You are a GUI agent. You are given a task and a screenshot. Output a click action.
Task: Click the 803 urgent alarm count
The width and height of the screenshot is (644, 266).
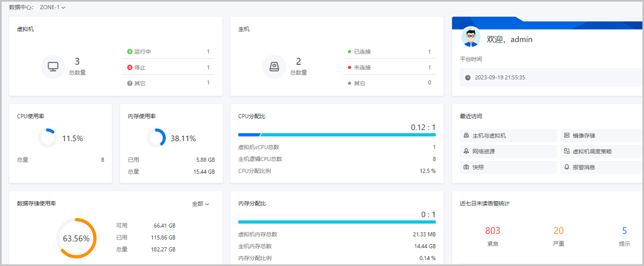(x=492, y=231)
